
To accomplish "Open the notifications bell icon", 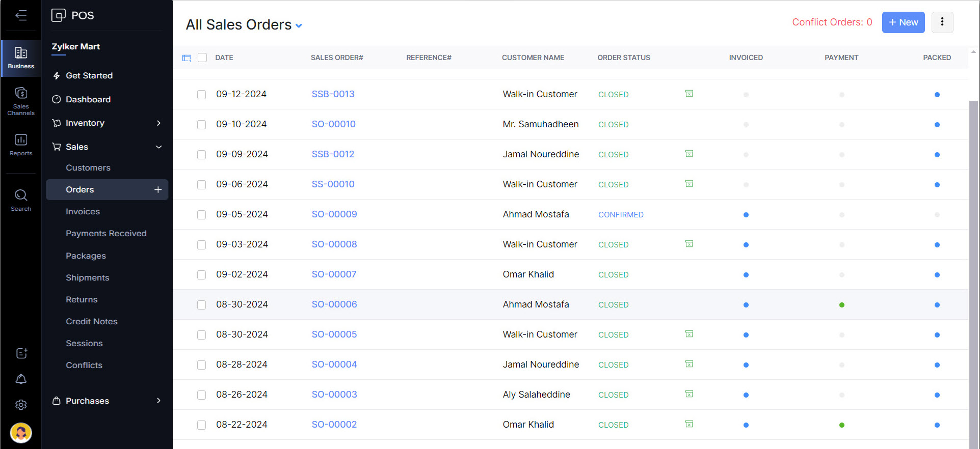I will point(21,379).
